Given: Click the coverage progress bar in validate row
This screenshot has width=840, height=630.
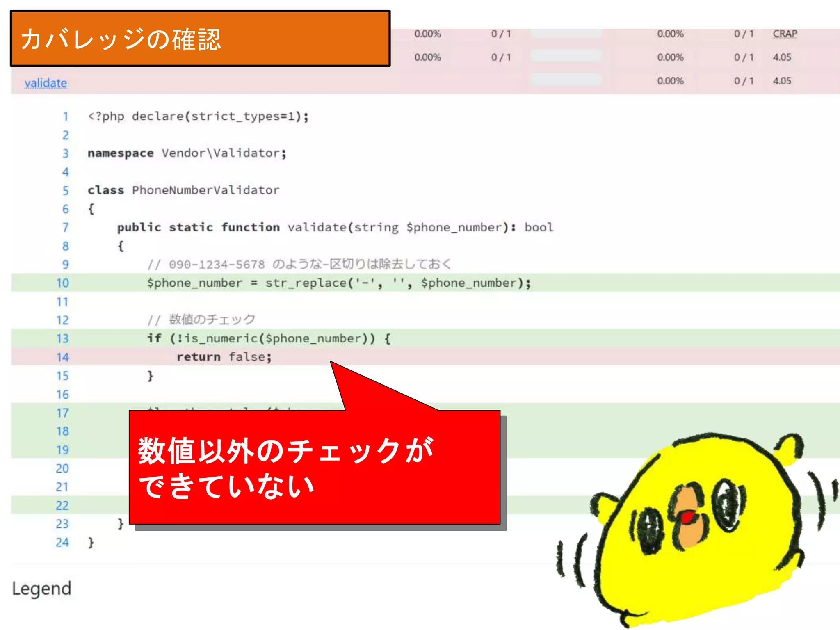Looking at the screenshot, I should coord(566,80).
